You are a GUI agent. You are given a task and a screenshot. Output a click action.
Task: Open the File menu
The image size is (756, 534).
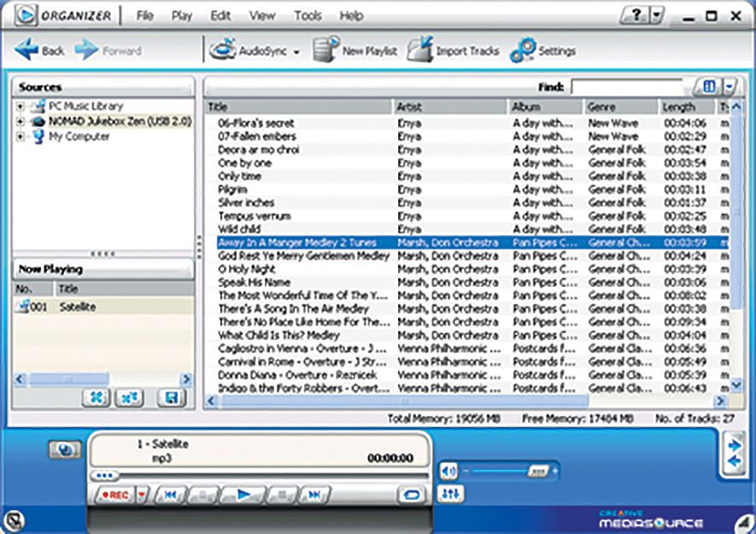(144, 15)
